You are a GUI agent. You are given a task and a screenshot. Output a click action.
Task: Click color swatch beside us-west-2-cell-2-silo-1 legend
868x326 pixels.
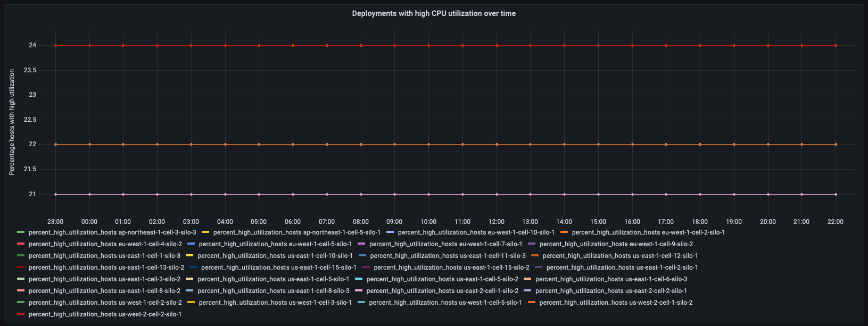[x=21, y=314]
